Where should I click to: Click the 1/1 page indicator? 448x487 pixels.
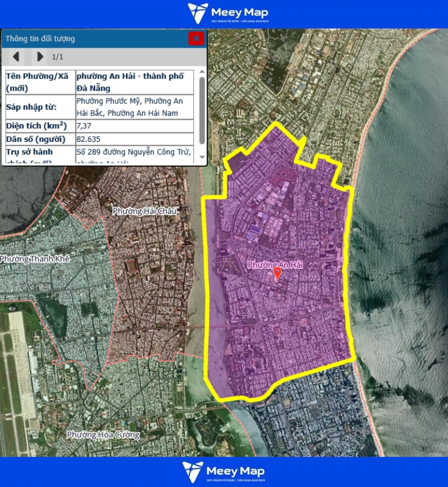[x=58, y=57]
